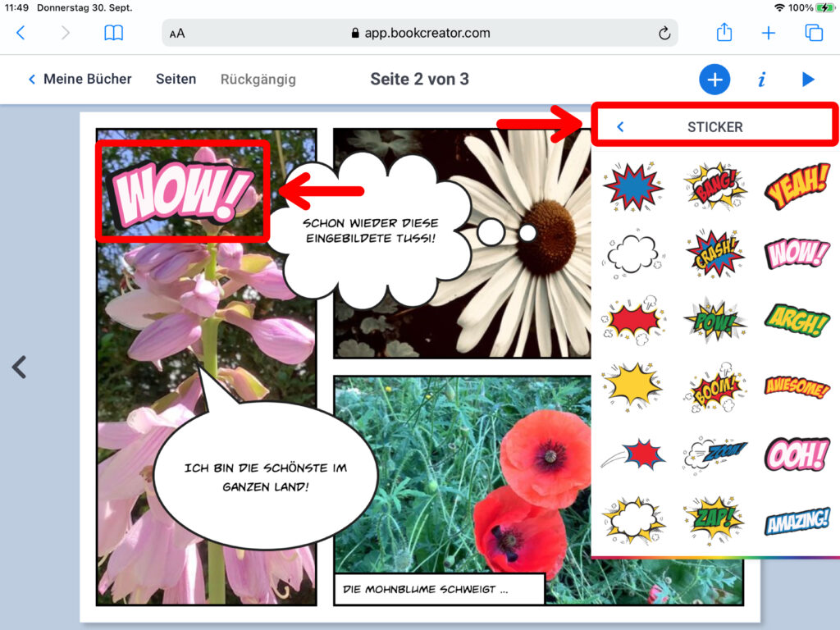Open a new Safari tab
The image size is (840, 630).
tap(769, 33)
